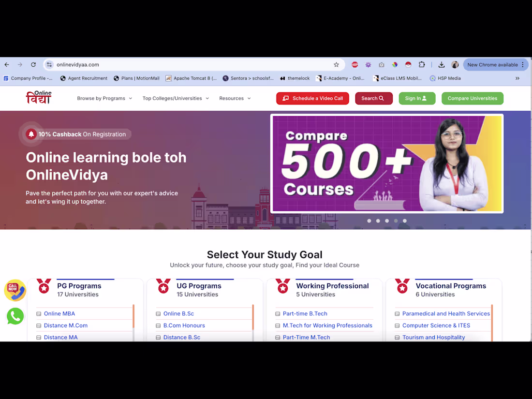Open the Apache Tomcat 8 bookmark
532x399 pixels.
click(191, 78)
